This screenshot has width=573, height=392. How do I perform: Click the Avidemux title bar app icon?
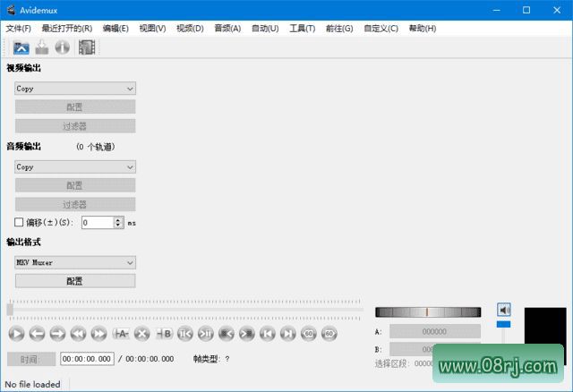12,10
